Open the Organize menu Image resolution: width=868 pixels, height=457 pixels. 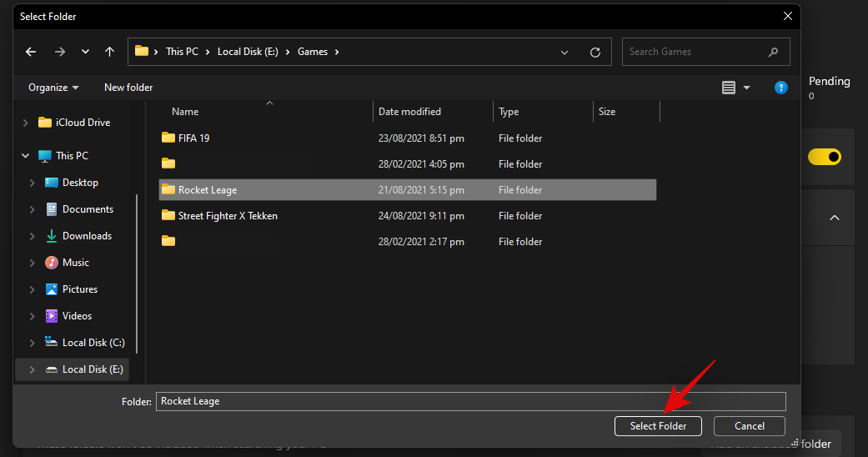point(53,88)
